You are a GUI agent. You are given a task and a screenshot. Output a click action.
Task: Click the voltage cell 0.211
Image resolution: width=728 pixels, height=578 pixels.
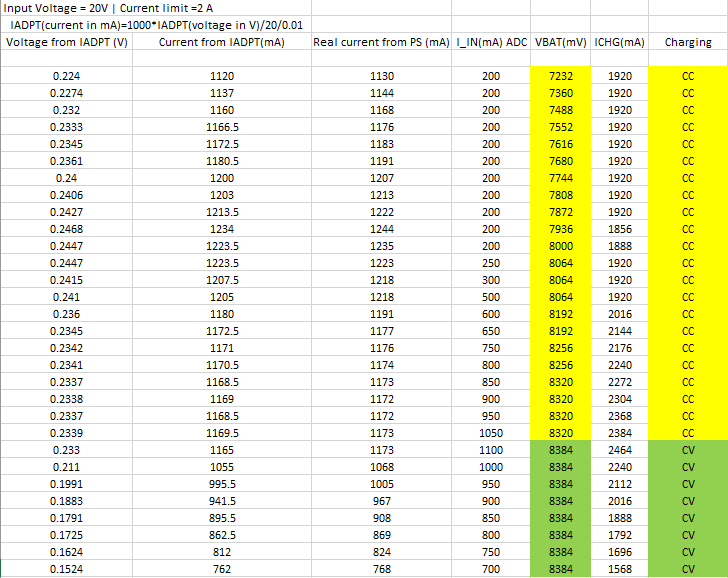[66, 467]
